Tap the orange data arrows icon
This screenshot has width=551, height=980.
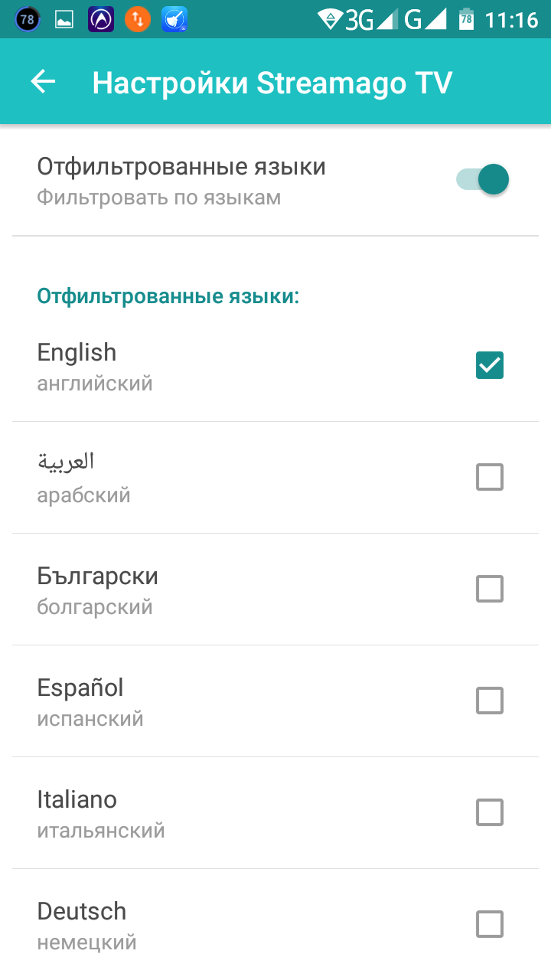point(138,19)
